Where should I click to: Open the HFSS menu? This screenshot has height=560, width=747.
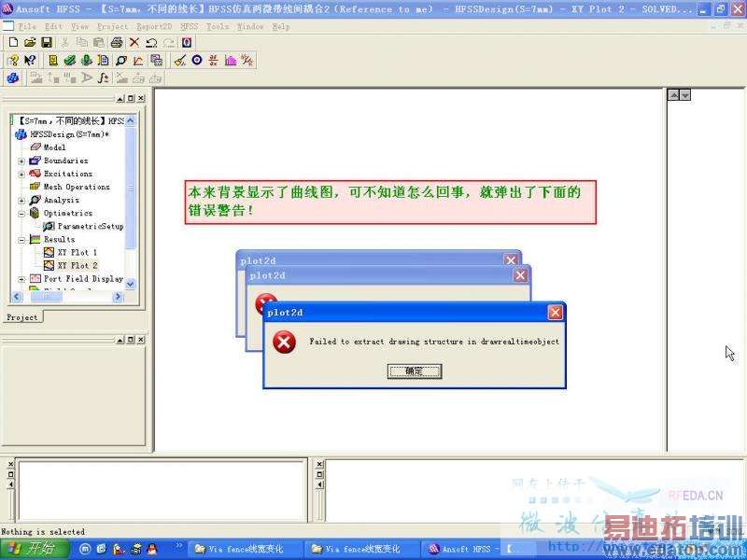click(x=189, y=27)
